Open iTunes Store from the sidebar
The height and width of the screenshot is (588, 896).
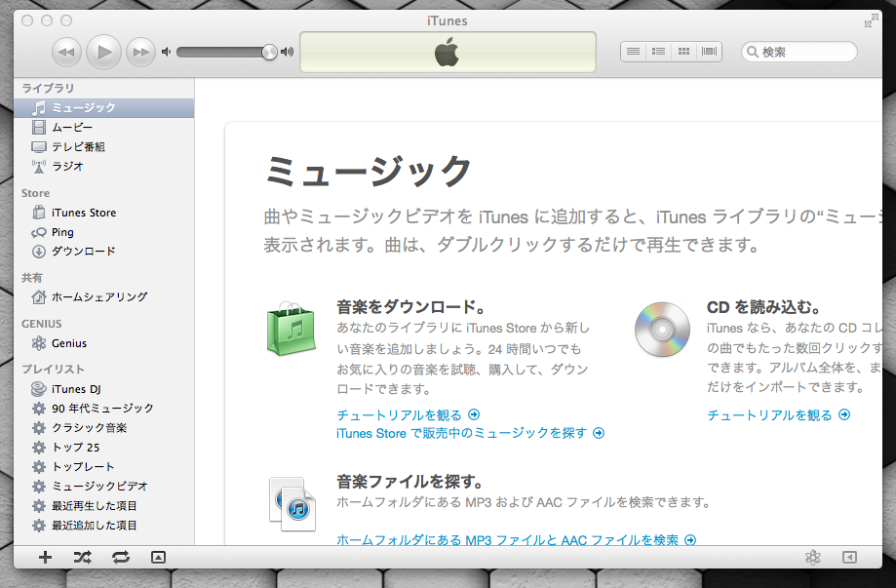click(103, 213)
